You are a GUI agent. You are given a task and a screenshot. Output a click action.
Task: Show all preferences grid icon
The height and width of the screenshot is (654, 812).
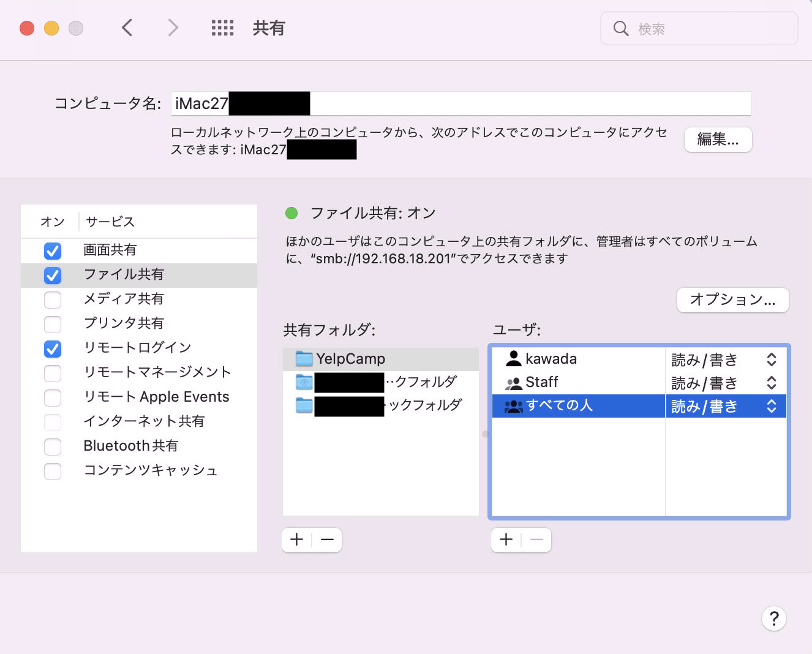222,28
